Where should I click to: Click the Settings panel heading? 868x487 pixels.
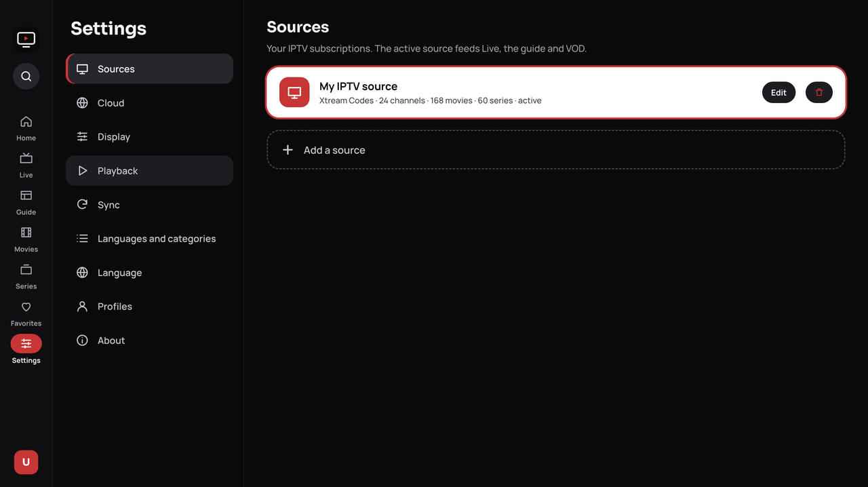tap(108, 28)
